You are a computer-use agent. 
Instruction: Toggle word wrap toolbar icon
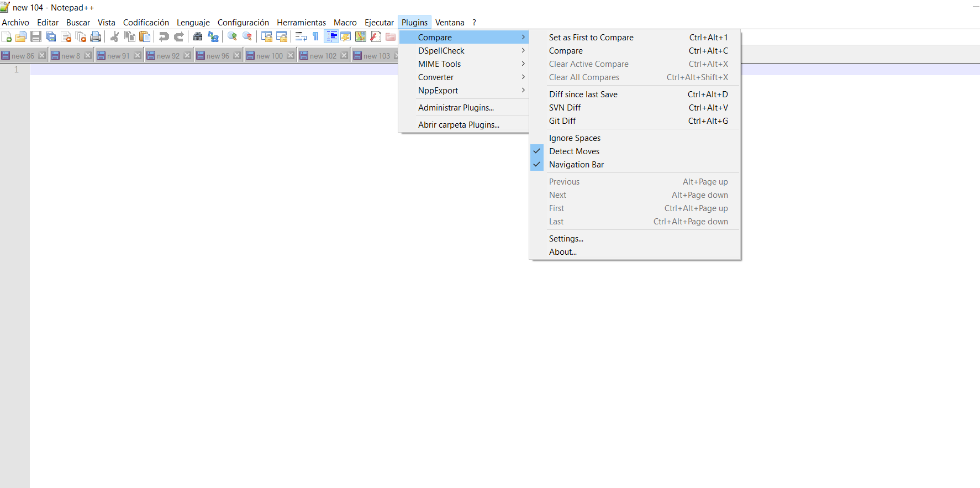pyautogui.click(x=301, y=37)
